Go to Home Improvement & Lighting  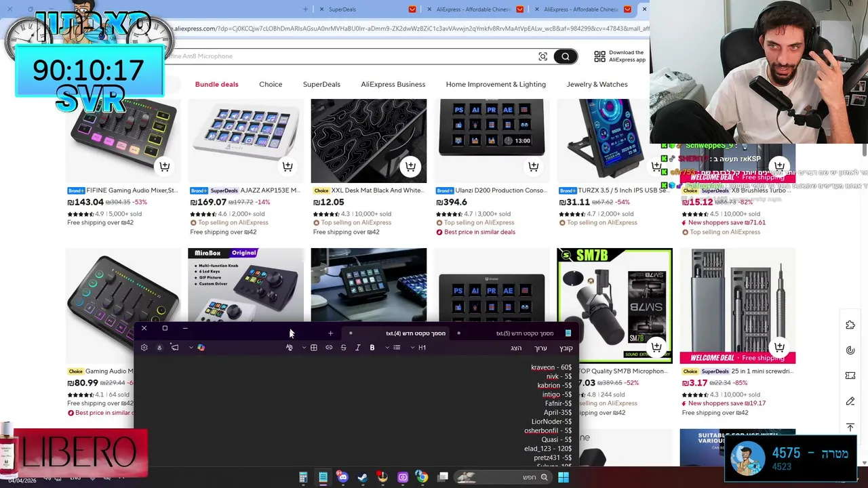pyautogui.click(x=496, y=84)
